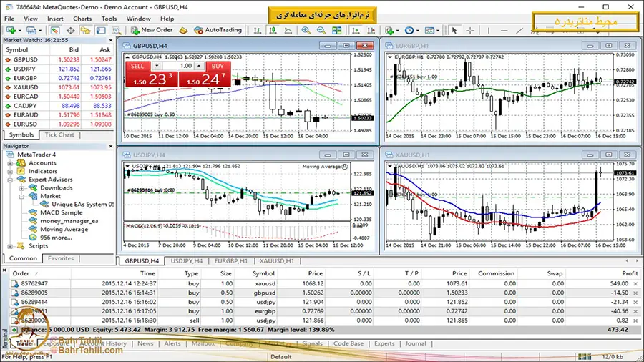This screenshot has height=362, width=644.
Task: Close order 86289005 gbpusd with its x
Action: pos(636,293)
